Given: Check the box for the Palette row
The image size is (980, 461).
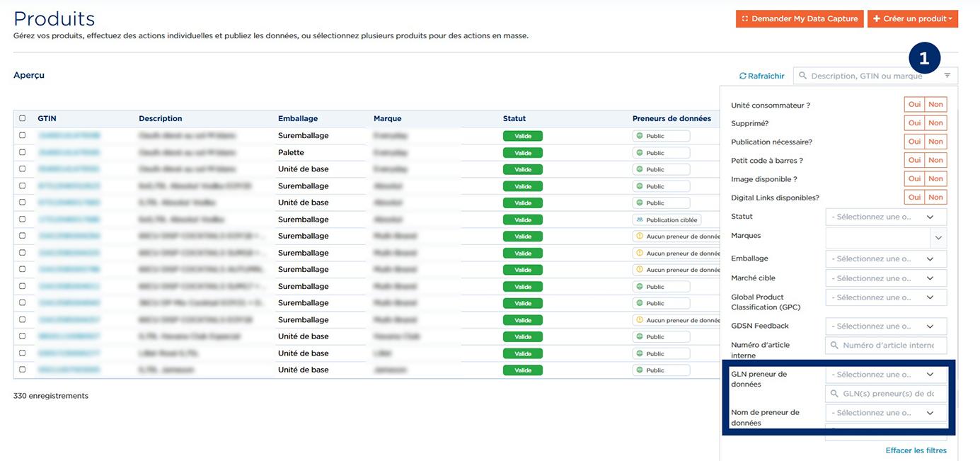Looking at the screenshot, I should (23, 152).
